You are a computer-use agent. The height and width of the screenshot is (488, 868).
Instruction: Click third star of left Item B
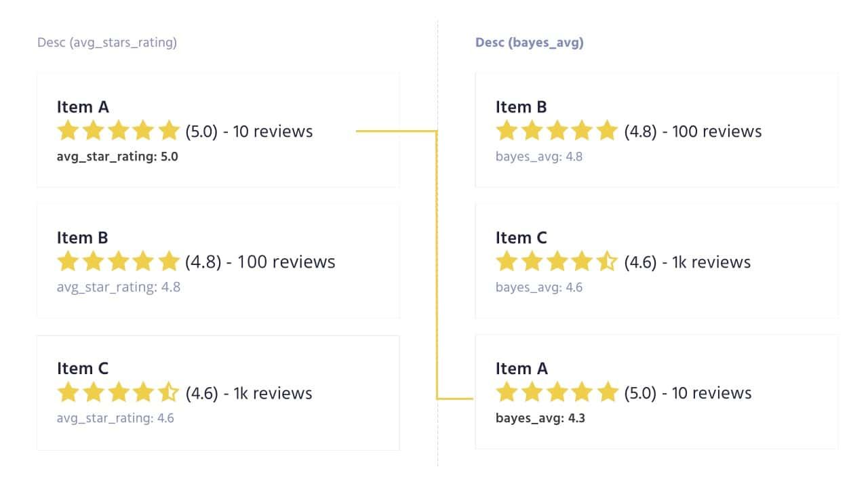point(118,261)
